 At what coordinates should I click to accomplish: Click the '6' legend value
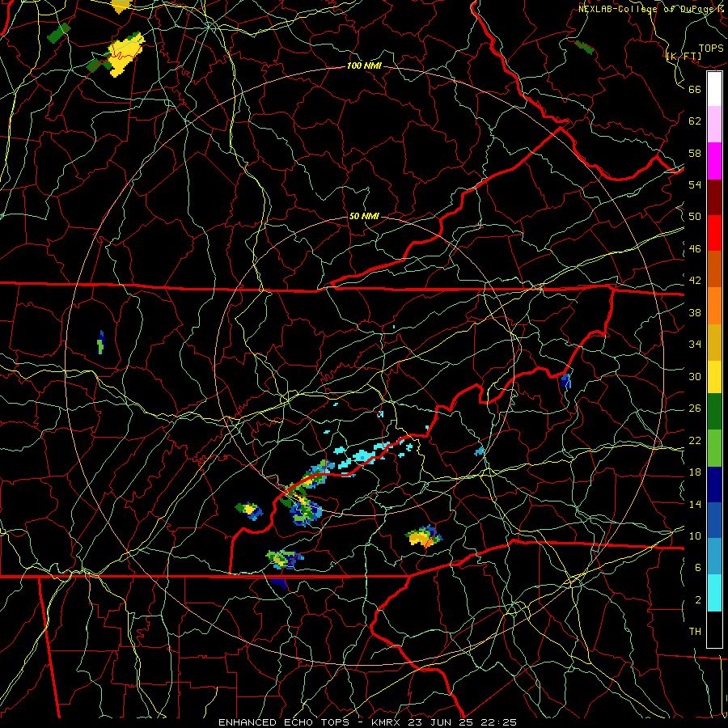pos(698,568)
